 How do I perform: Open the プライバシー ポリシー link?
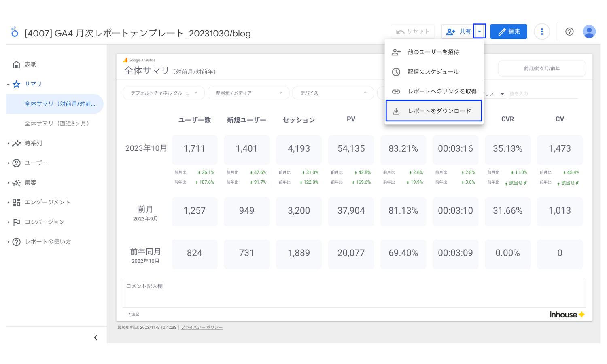point(202,327)
